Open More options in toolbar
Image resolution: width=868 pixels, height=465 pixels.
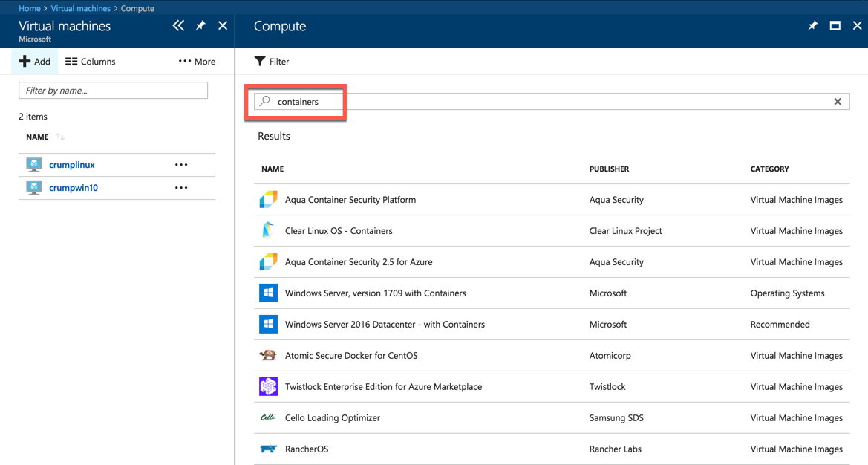(x=197, y=62)
